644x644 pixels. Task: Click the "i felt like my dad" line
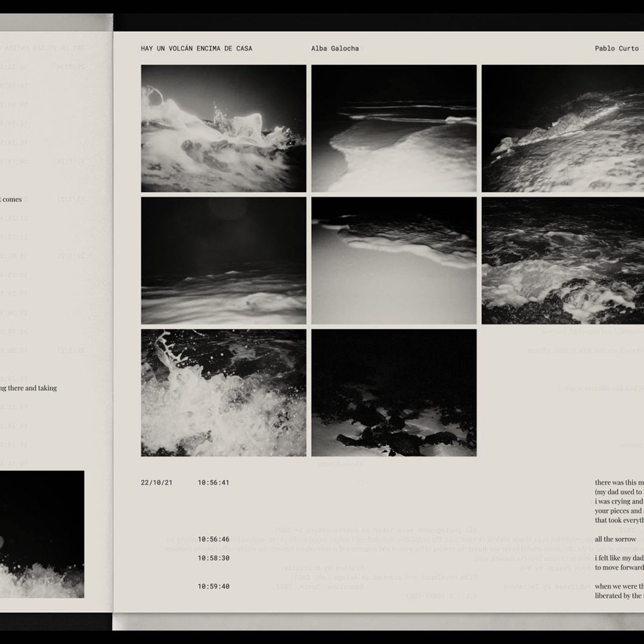(x=618, y=558)
